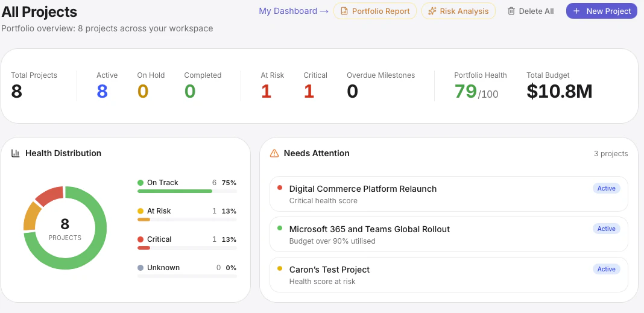Open Microsoft 365 and Teams Global Rollout
Viewport: 644px width, 313px height.
click(449, 234)
